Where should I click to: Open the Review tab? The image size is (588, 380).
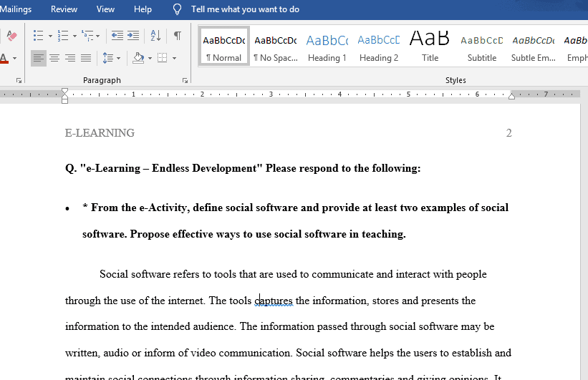[64, 9]
